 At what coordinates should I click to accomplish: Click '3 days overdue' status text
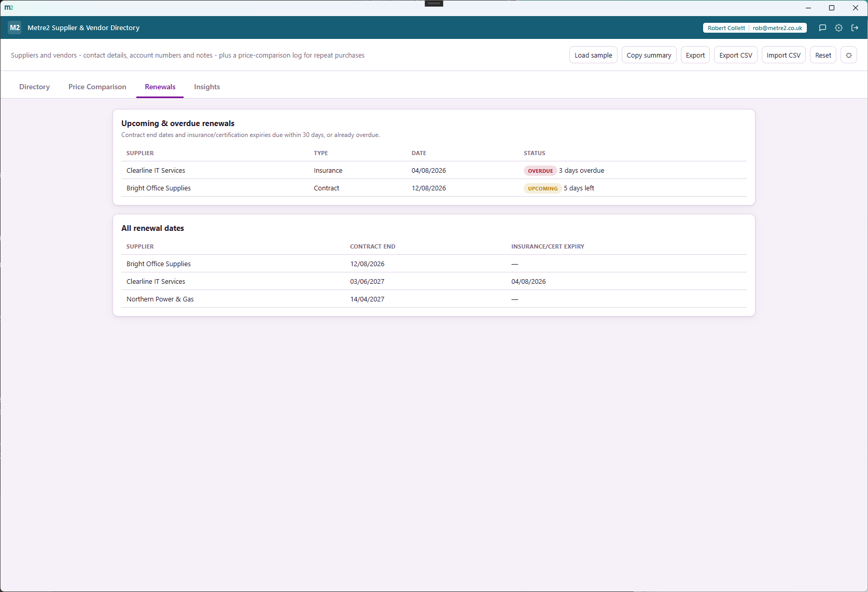pos(581,170)
